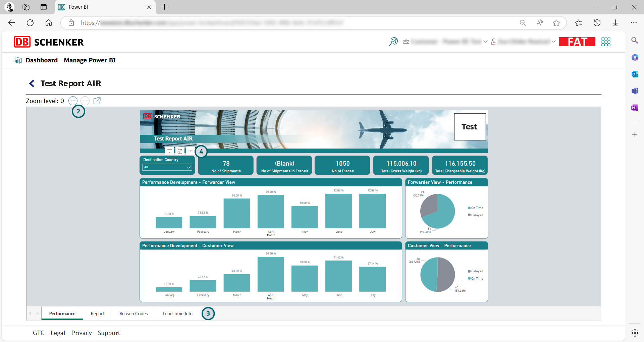Open the apps grid launcher
Viewport: 644px width, 342px height.
click(x=606, y=42)
